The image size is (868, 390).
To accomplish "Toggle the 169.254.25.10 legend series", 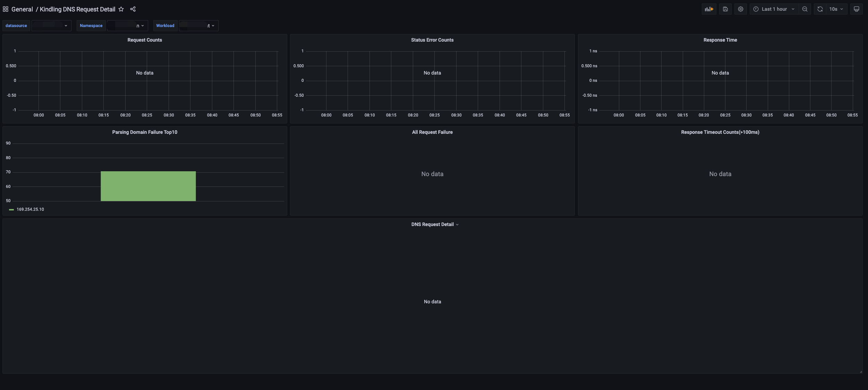I will point(30,209).
